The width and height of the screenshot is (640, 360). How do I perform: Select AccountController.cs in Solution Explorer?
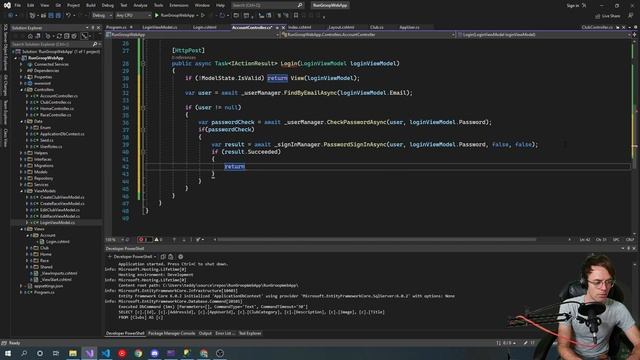59,96
